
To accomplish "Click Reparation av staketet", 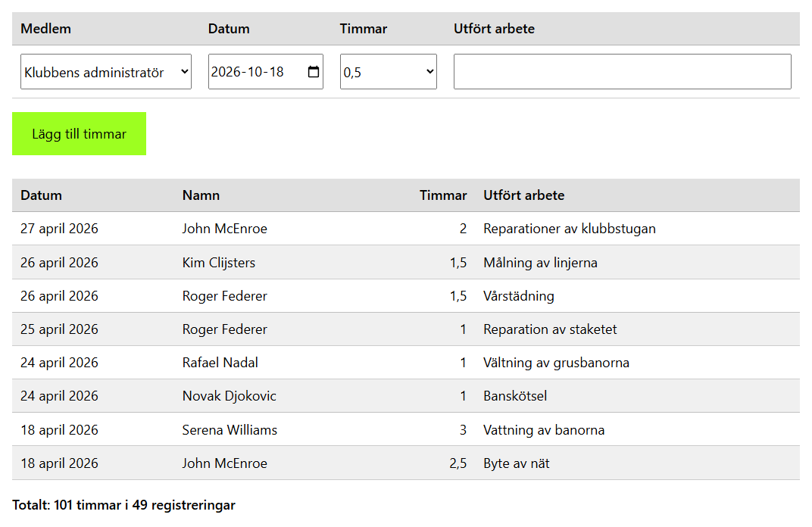I will point(551,329).
